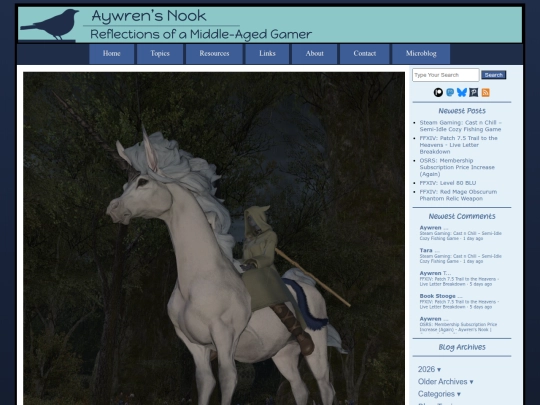This screenshot has width=540, height=405.
Task: Open the Links menu item
Action: [x=267, y=54]
